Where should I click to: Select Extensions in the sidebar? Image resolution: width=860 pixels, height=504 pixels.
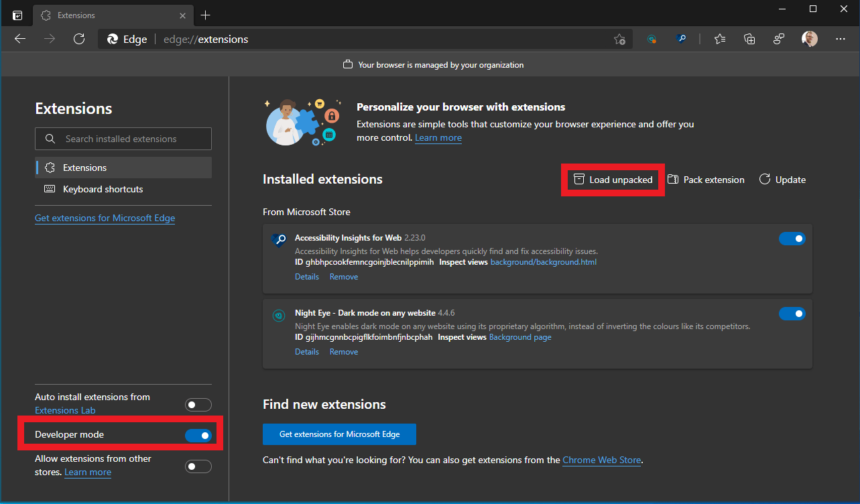(x=123, y=168)
